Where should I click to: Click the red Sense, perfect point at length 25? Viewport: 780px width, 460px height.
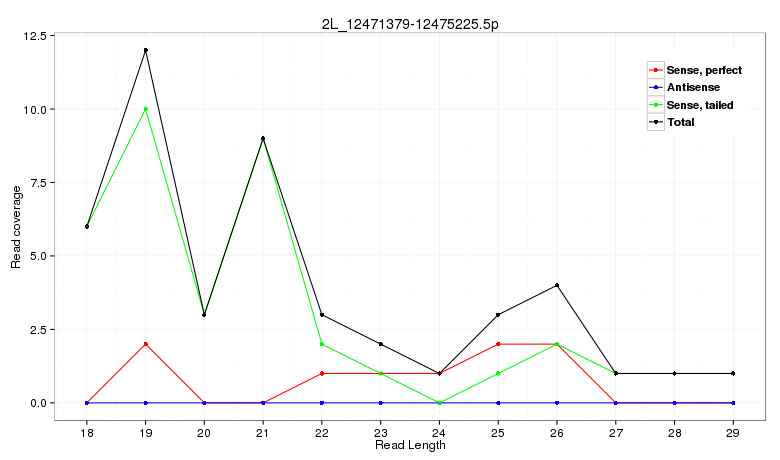(x=498, y=344)
